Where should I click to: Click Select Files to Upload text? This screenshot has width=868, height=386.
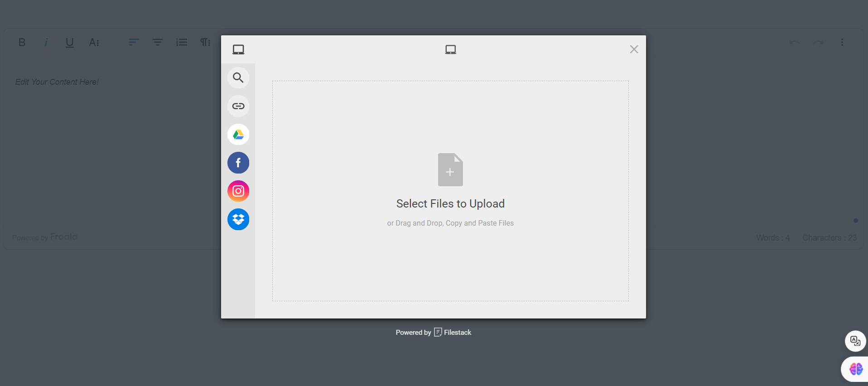click(450, 204)
